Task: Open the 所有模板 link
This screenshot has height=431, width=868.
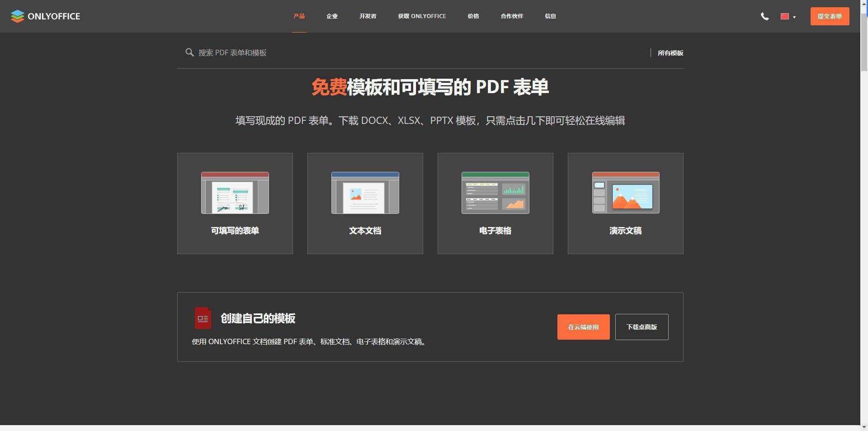Action: point(670,53)
